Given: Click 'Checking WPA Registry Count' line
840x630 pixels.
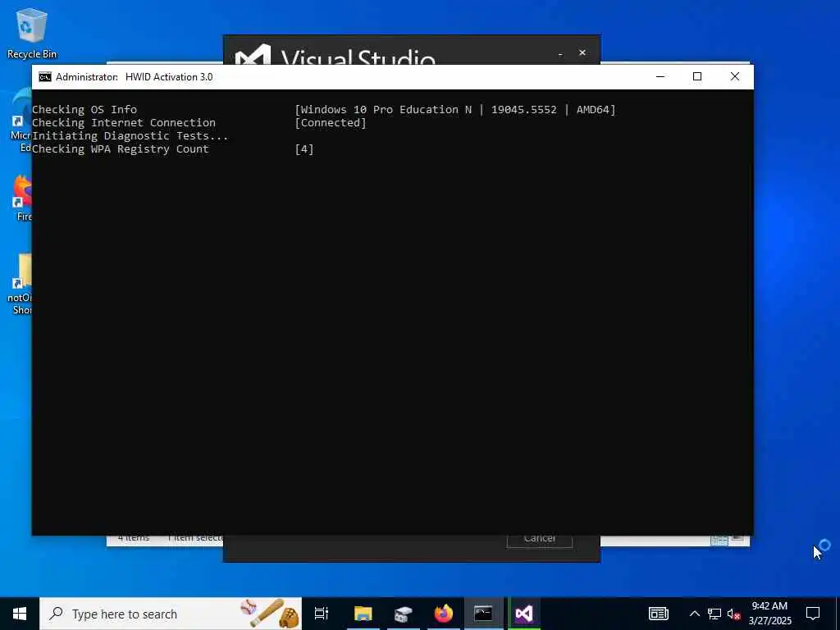Looking at the screenshot, I should [x=120, y=149].
